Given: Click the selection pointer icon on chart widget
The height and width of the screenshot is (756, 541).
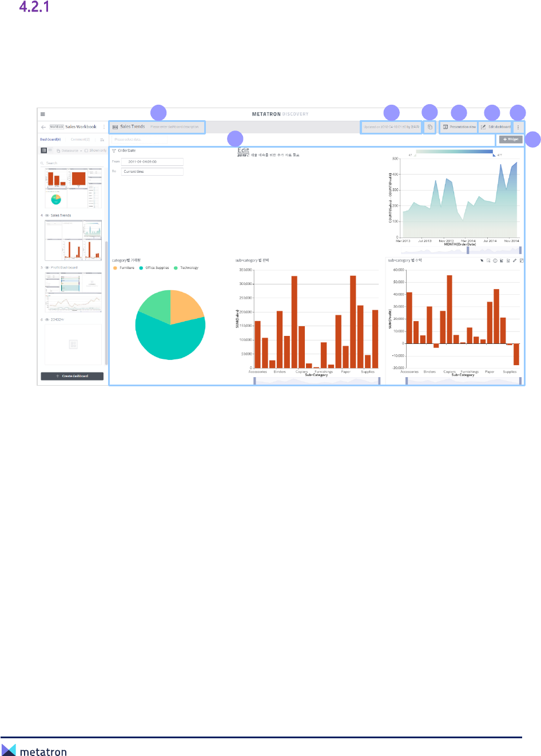Looking at the screenshot, I should point(482,260).
